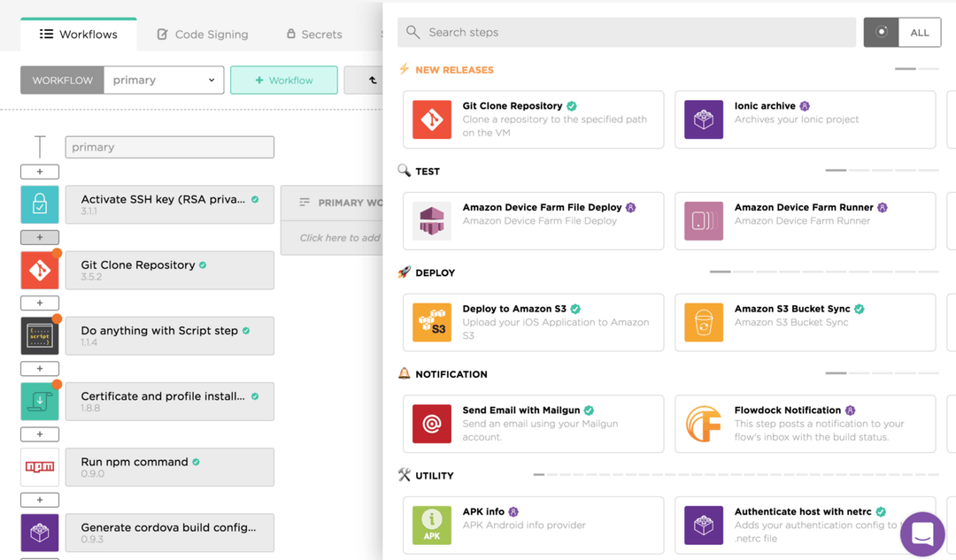Click the Amazon S3 Bucket Sync icon

pyautogui.click(x=704, y=322)
